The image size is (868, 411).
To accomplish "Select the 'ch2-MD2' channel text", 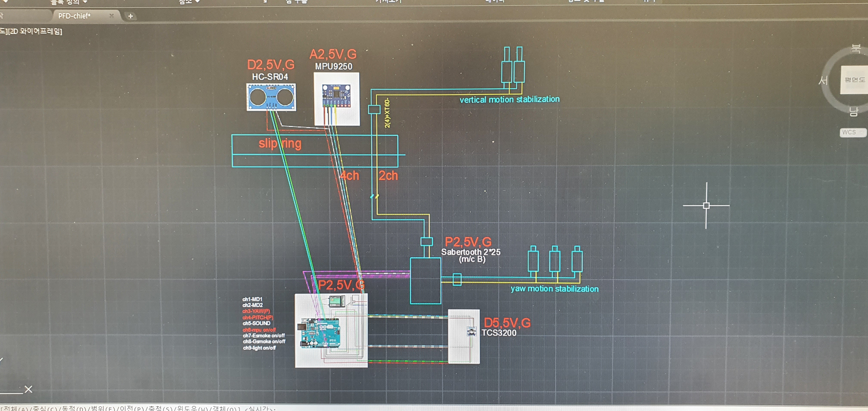I will [252, 305].
